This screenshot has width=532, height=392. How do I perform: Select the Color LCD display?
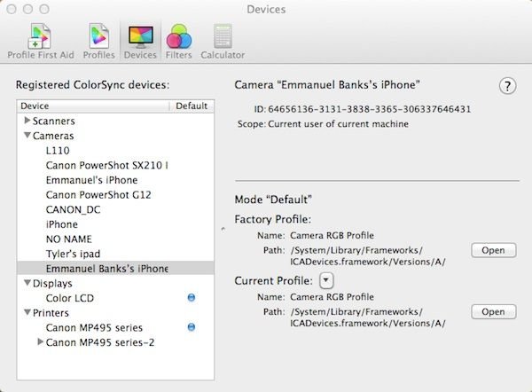(71, 298)
